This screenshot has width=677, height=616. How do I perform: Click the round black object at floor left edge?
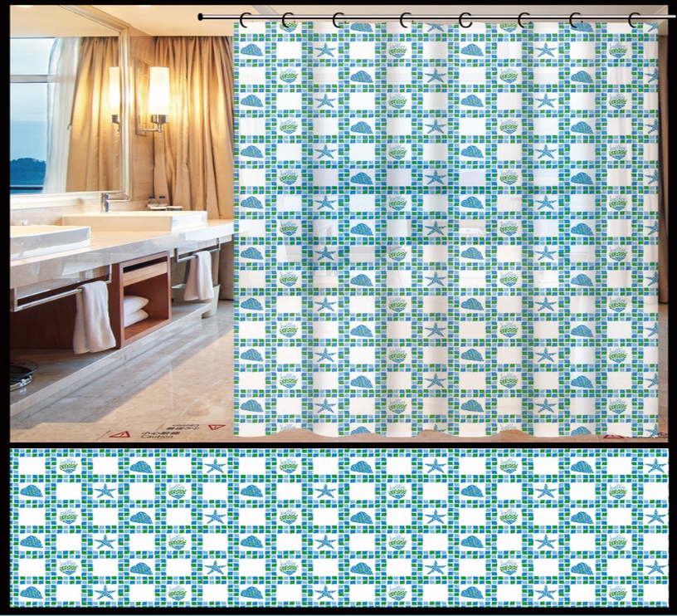21,376
